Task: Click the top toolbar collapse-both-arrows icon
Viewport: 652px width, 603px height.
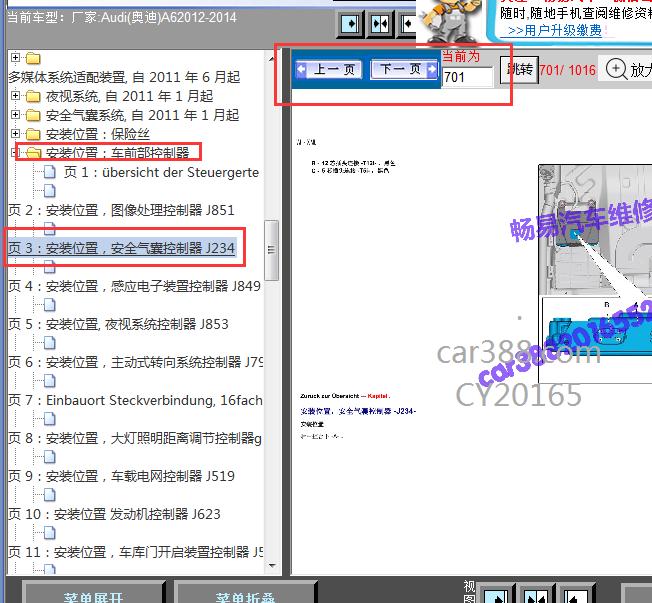Action: pos(380,24)
